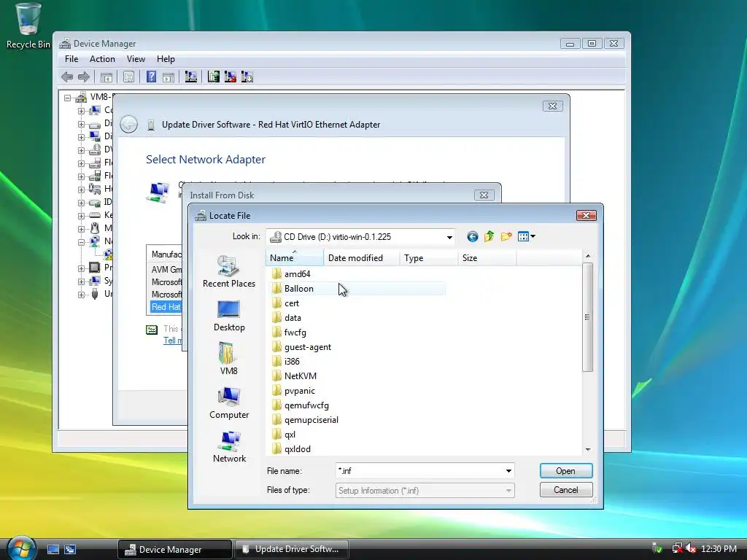Select AVM manufacturer entry

[166, 270]
